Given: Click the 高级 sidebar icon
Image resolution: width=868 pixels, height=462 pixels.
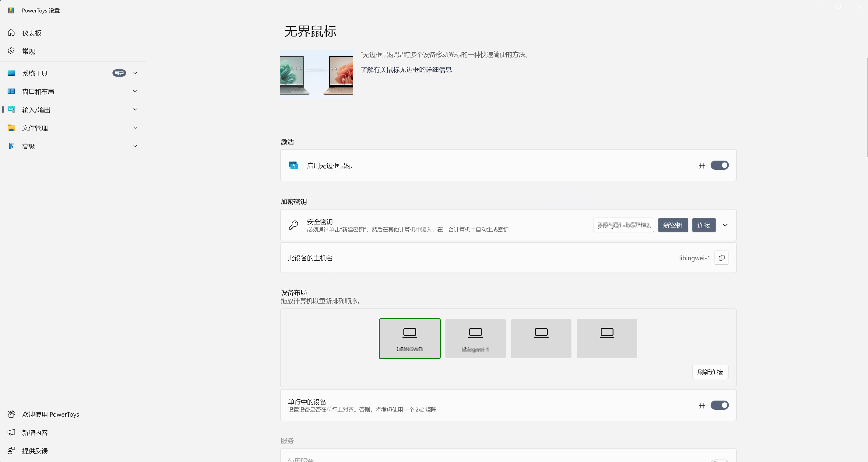Looking at the screenshot, I should pyautogui.click(x=11, y=146).
